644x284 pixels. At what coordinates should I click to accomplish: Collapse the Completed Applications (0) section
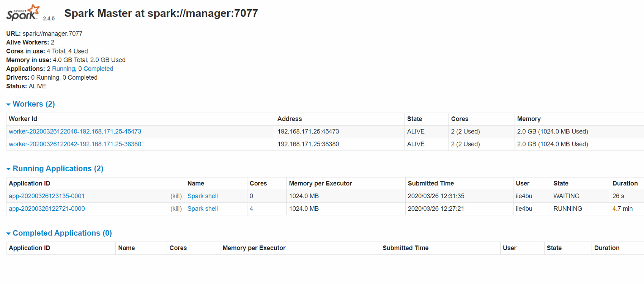click(59, 233)
